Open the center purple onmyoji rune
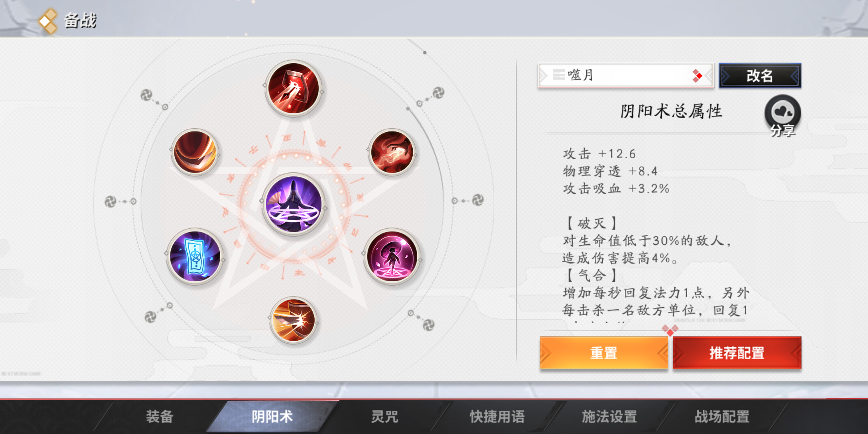The height and width of the screenshot is (434, 868). (294, 205)
